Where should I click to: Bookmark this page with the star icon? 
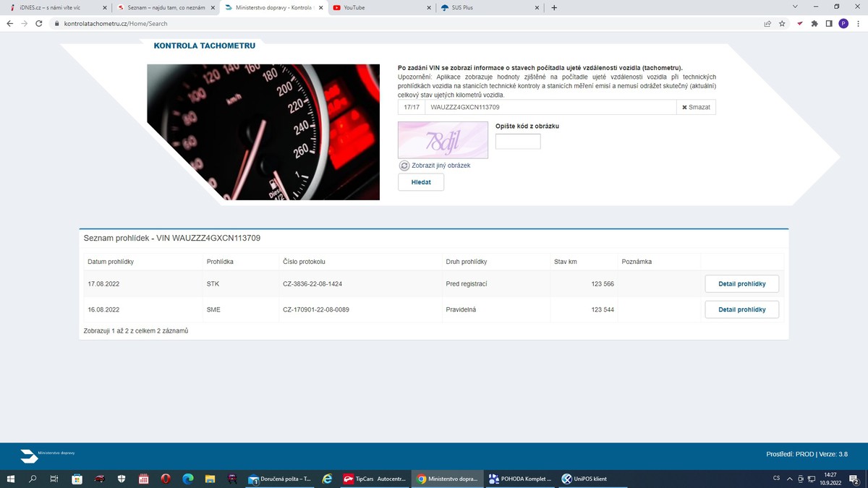782,24
